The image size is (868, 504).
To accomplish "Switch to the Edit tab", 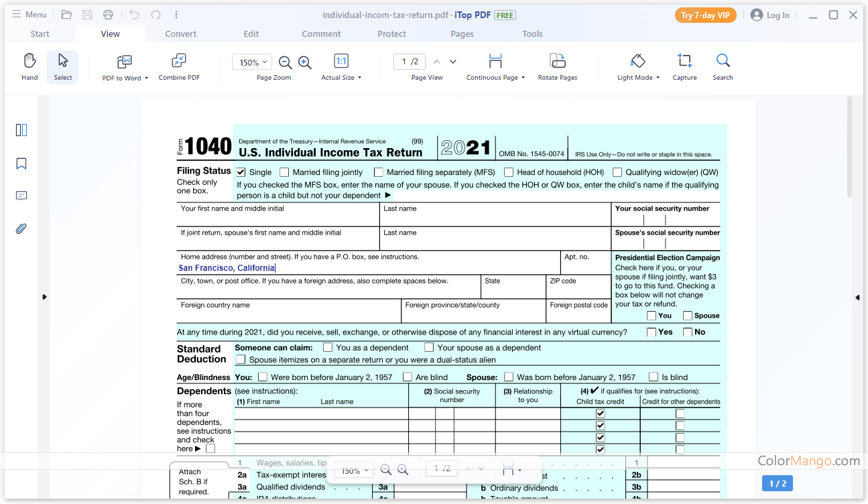I will 251,34.
